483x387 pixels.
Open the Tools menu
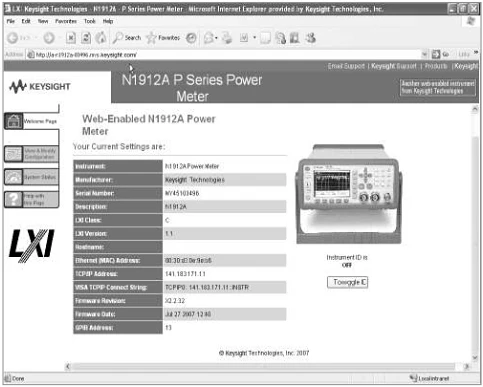point(90,21)
